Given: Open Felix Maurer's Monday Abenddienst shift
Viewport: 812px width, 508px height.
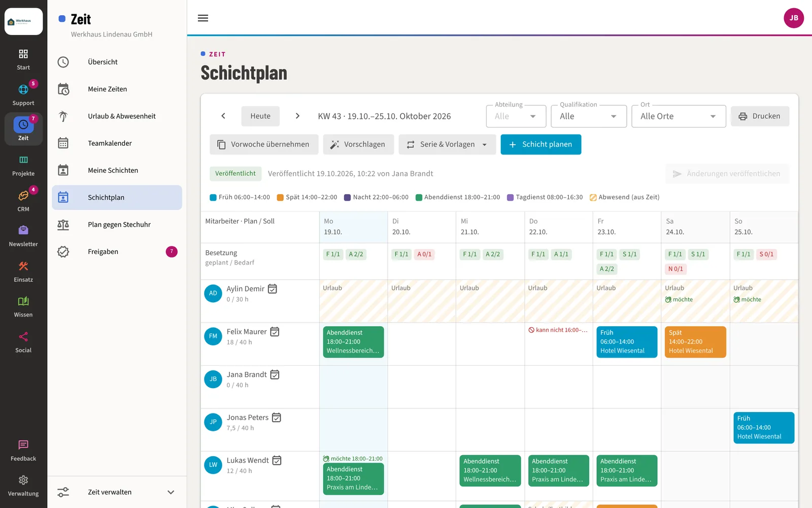Looking at the screenshot, I should click(353, 342).
